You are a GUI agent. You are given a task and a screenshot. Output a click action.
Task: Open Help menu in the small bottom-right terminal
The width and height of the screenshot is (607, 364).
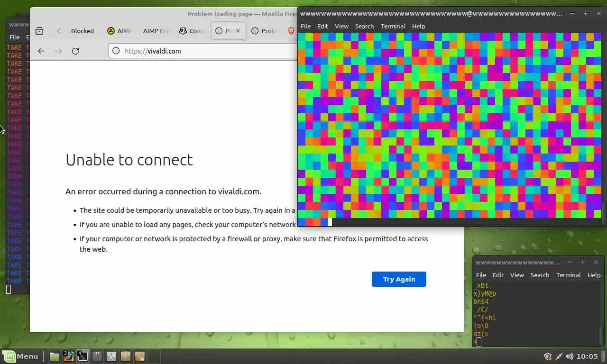coord(594,275)
